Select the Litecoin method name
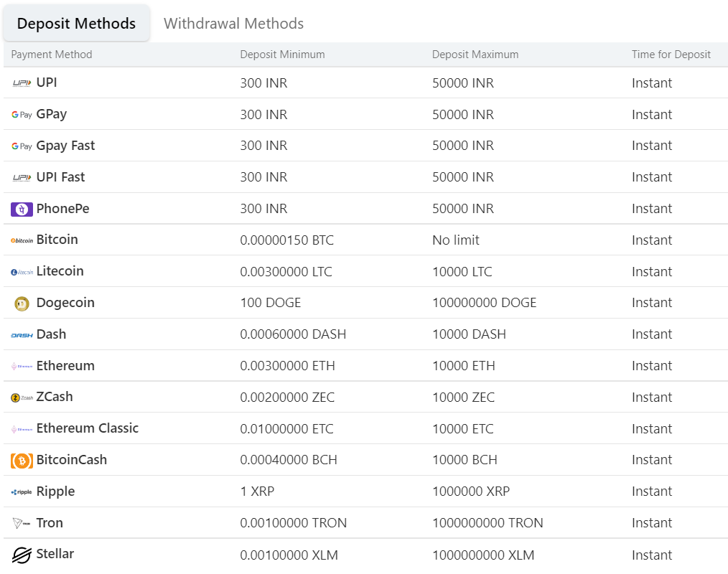Viewport: 728px width, 574px height. [60, 271]
